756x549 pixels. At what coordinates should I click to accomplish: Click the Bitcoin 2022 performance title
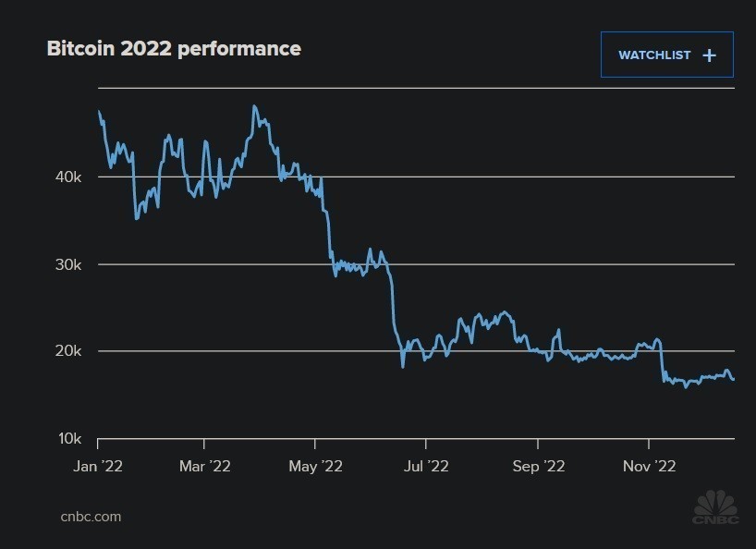pos(174,49)
